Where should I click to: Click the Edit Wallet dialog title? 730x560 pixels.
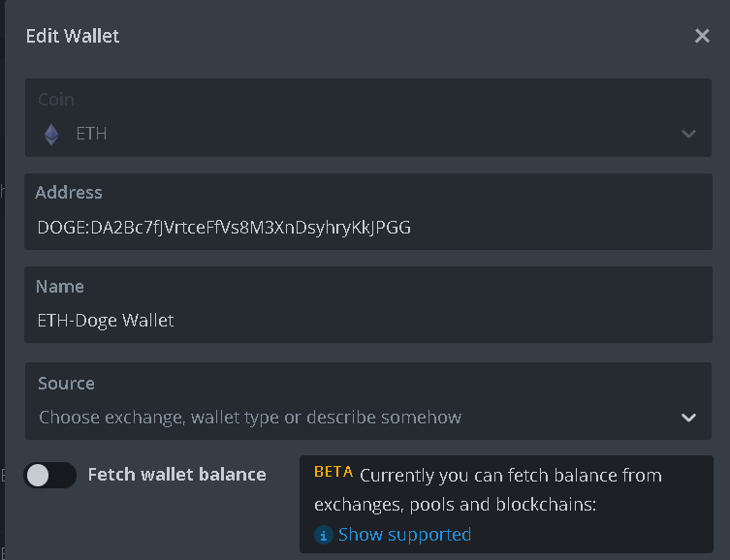click(x=73, y=36)
